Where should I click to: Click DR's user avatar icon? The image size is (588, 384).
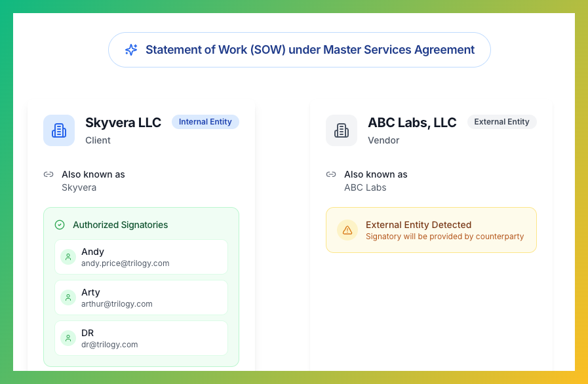[x=68, y=338]
